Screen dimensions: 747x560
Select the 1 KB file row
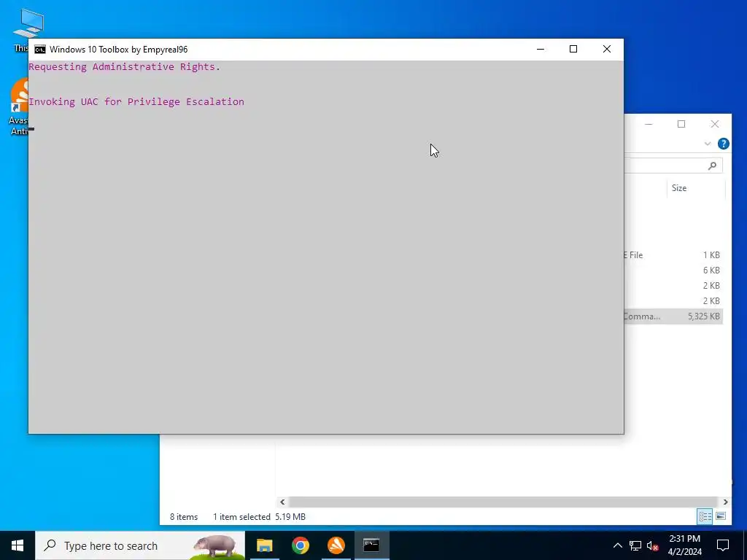click(x=673, y=254)
